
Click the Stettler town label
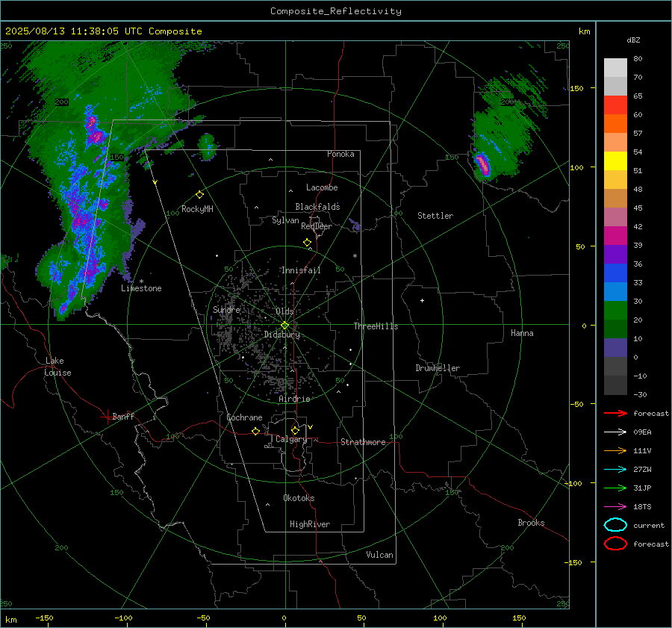435,216
